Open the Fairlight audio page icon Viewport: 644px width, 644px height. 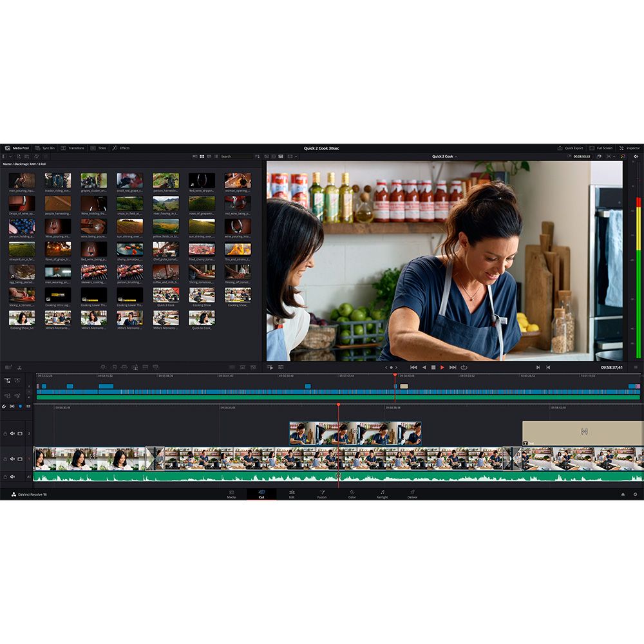tap(382, 493)
